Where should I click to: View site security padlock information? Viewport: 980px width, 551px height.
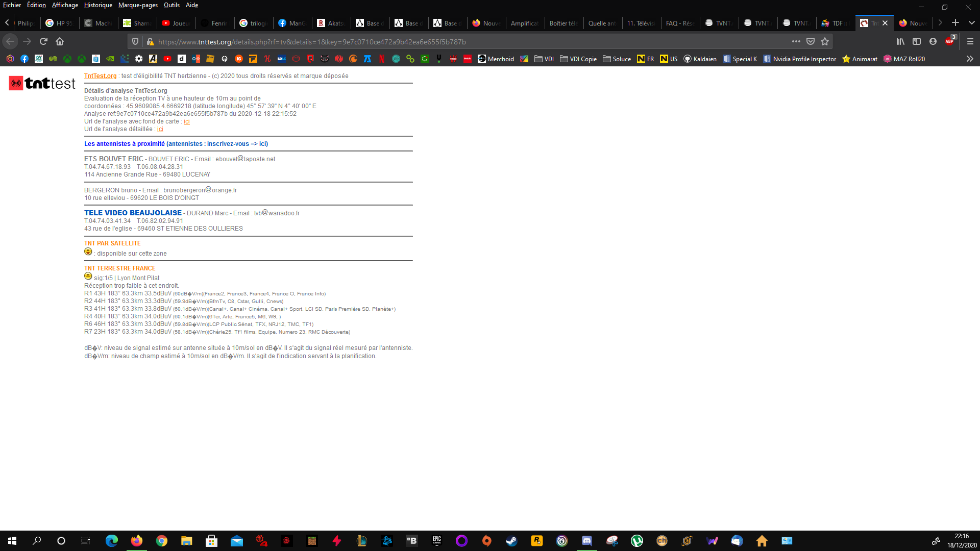[150, 41]
